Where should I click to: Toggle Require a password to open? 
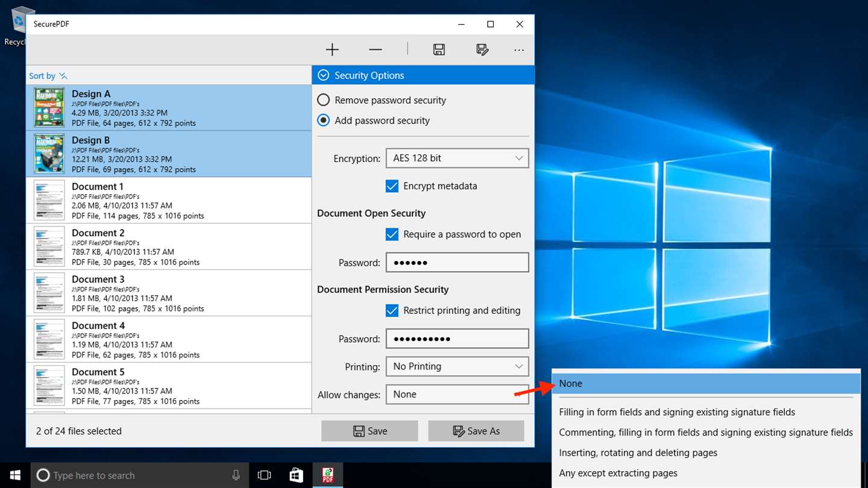point(392,234)
